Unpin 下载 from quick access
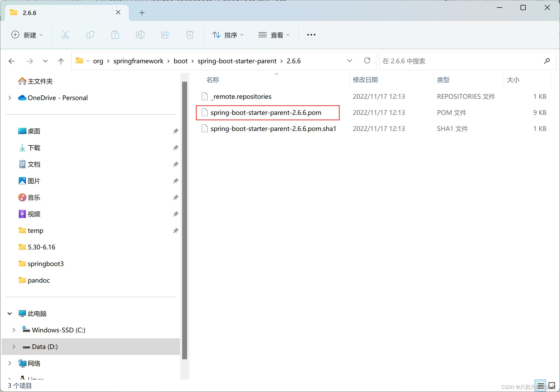Screen dimensions: 560x392 click(176, 148)
